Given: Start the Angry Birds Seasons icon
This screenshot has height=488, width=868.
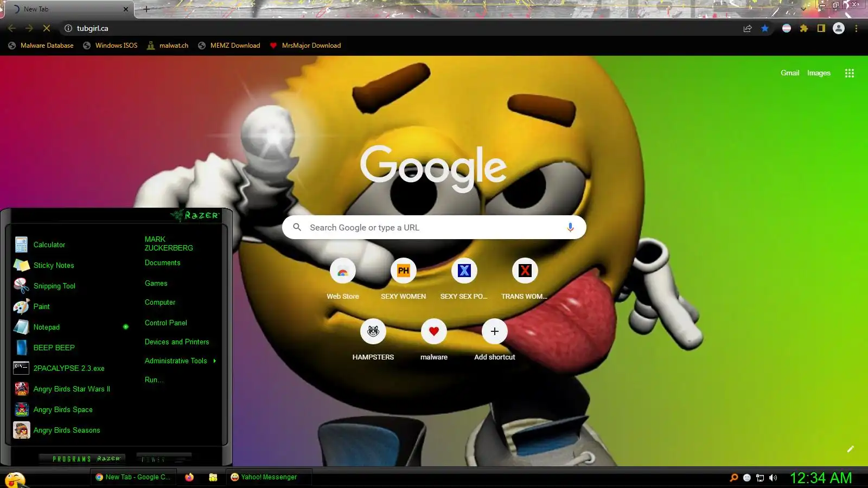Looking at the screenshot, I should click(21, 430).
